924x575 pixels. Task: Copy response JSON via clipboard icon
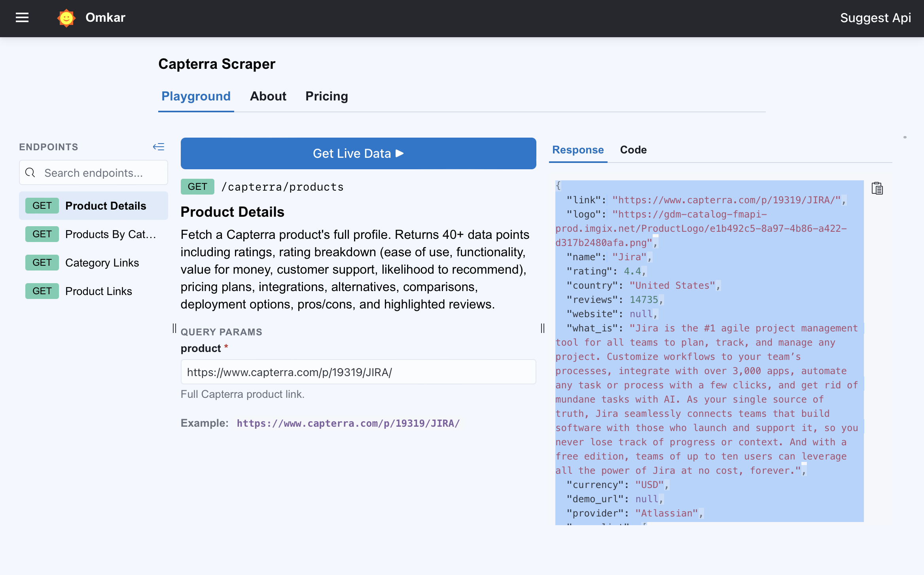pos(877,188)
